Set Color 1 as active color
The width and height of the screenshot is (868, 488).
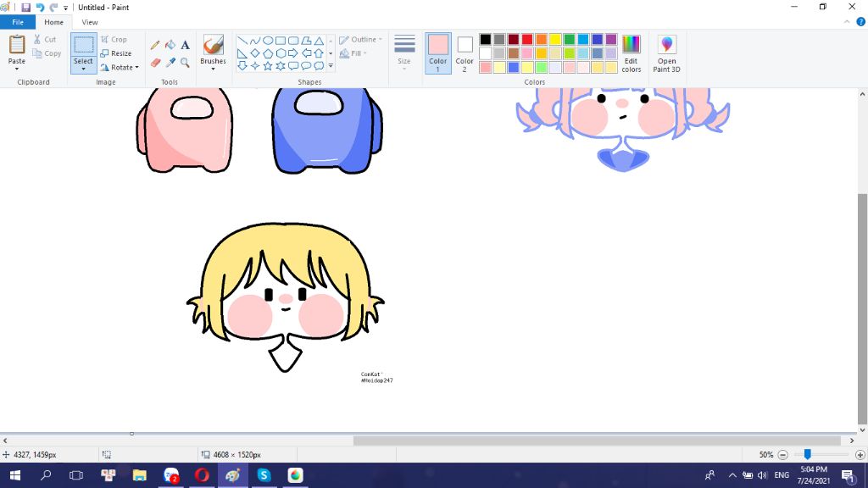[438, 53]
